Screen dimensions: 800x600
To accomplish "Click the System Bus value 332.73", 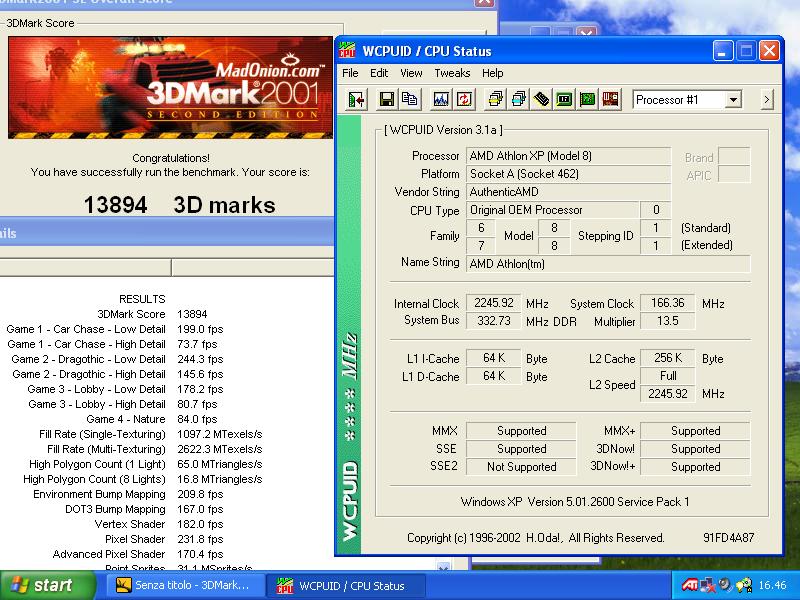I will [493, 321].
